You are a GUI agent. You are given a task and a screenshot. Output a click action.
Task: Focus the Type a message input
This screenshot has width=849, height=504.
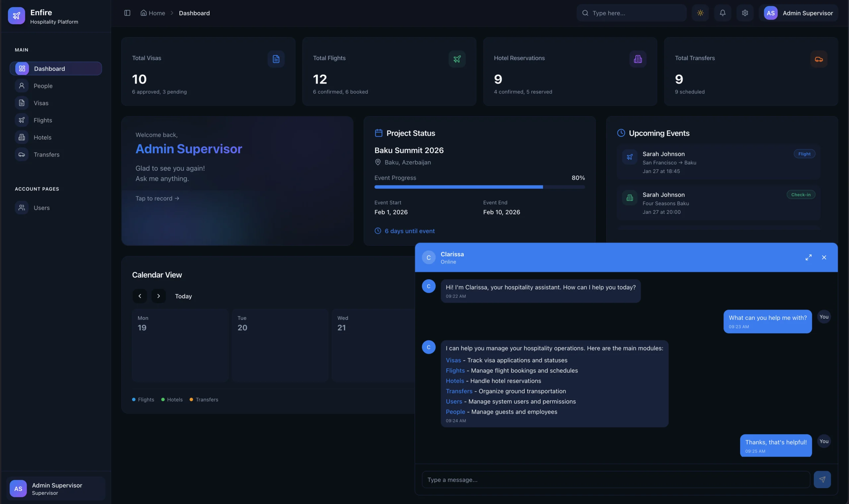615,479
